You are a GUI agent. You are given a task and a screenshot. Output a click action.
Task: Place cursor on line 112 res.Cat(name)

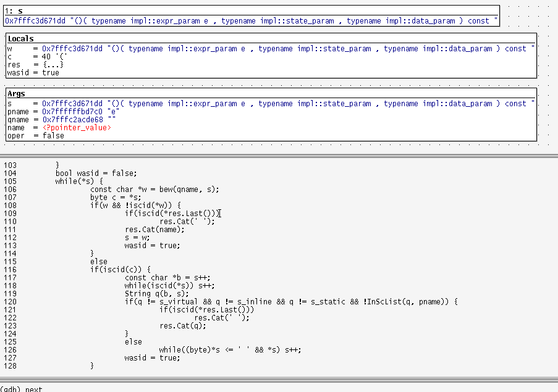point(154,230)
